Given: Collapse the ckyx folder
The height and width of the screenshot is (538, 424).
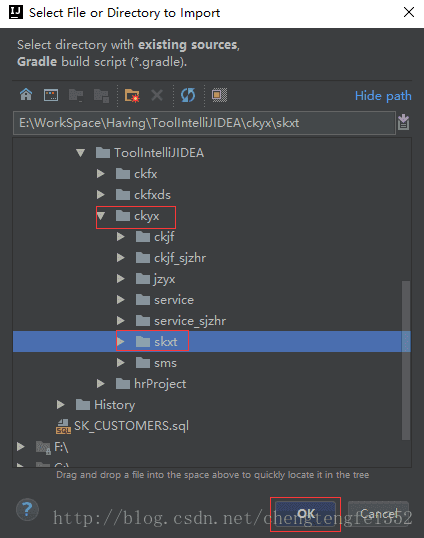Looking at the screenshot, I should (101, 216).
